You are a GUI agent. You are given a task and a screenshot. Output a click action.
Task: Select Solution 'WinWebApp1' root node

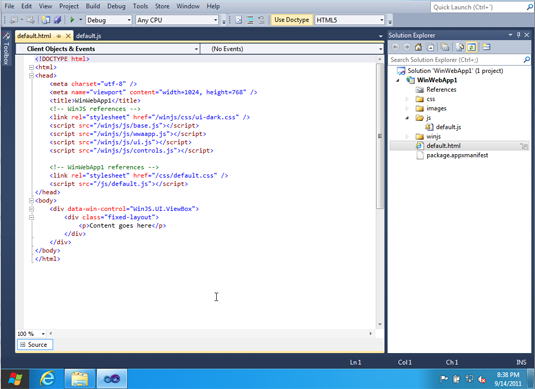455,71
